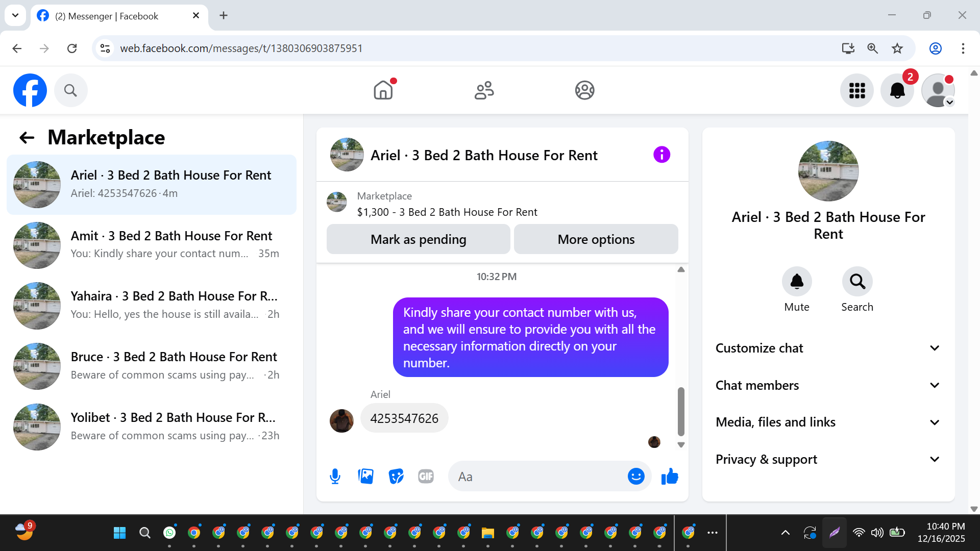Open the Bruce house rental chat
The image size is (980, 551).
point(152,366)
